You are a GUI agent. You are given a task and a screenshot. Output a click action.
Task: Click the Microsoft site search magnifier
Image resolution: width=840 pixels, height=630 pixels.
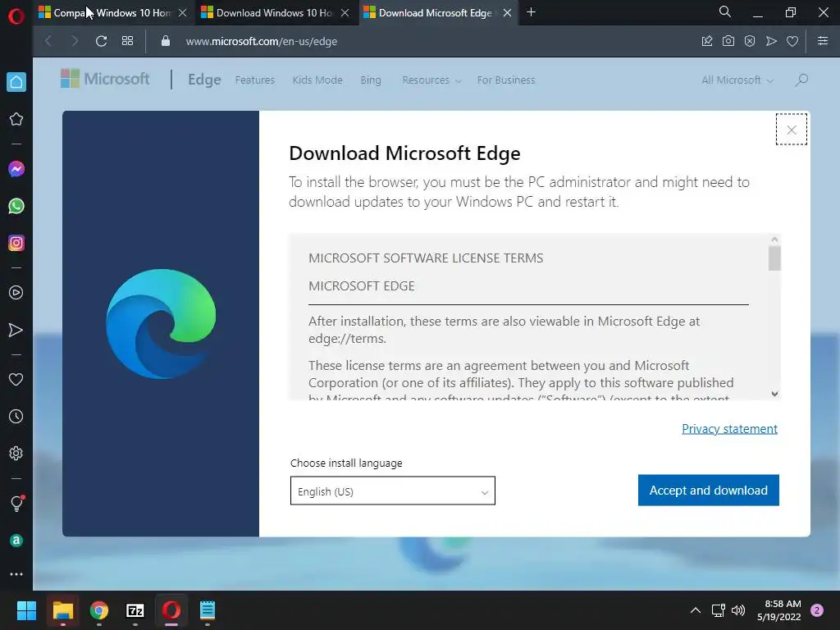point(802,80)
